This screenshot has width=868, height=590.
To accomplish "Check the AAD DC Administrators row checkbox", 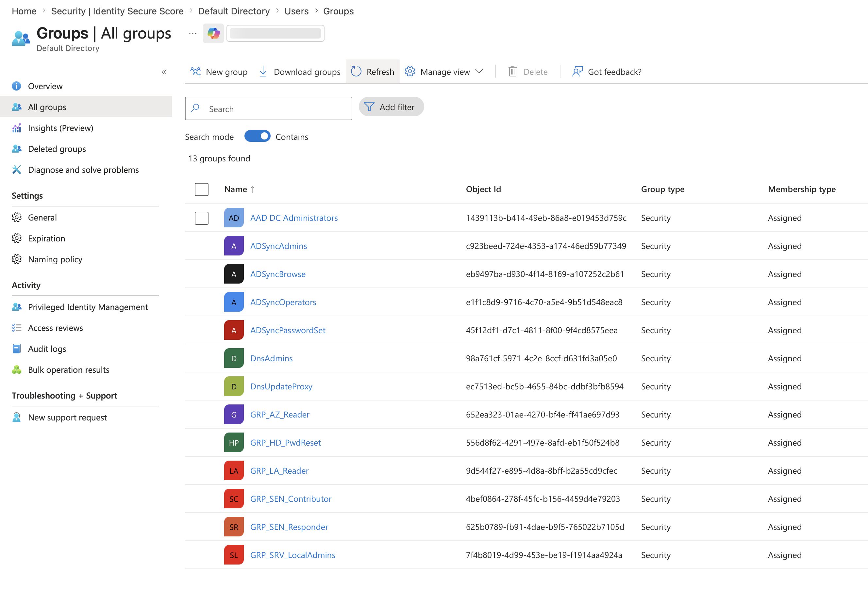I will [202, 218].
